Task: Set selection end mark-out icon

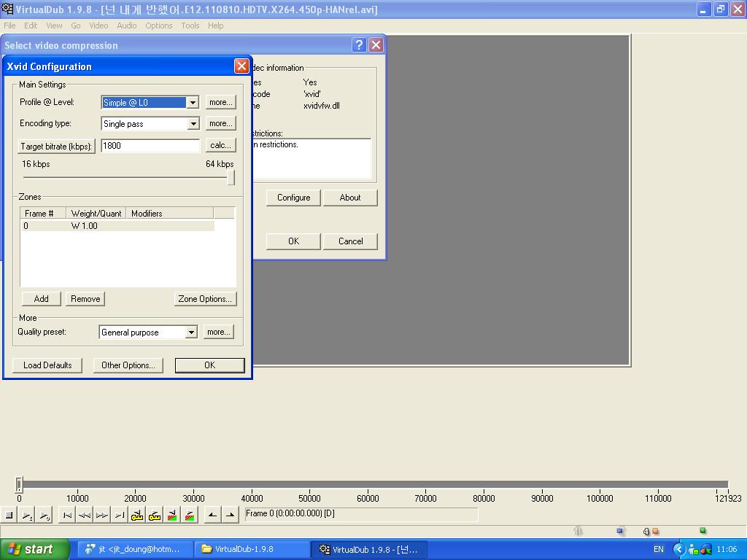Action: point(230,515)
